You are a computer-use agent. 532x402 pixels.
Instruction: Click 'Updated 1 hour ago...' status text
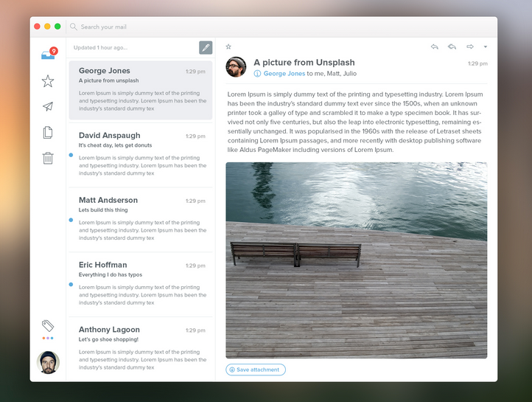point(100,47)
